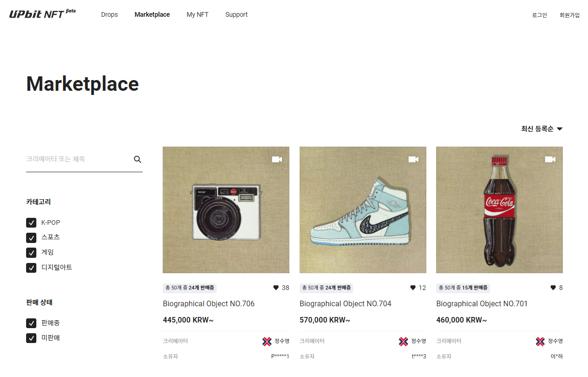The width and height of the screenshot is (588, 377).
Task: Click owner name P*****1
Action: pos(280,357)
